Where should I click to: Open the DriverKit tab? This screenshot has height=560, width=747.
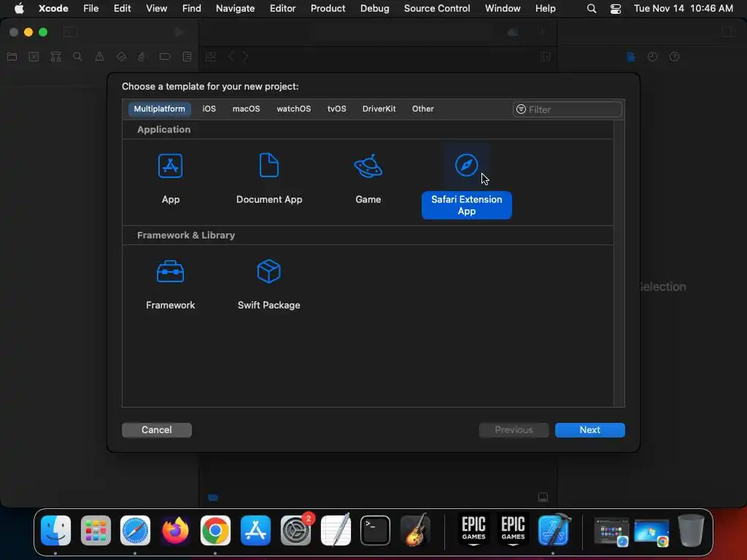click(379, 109)
